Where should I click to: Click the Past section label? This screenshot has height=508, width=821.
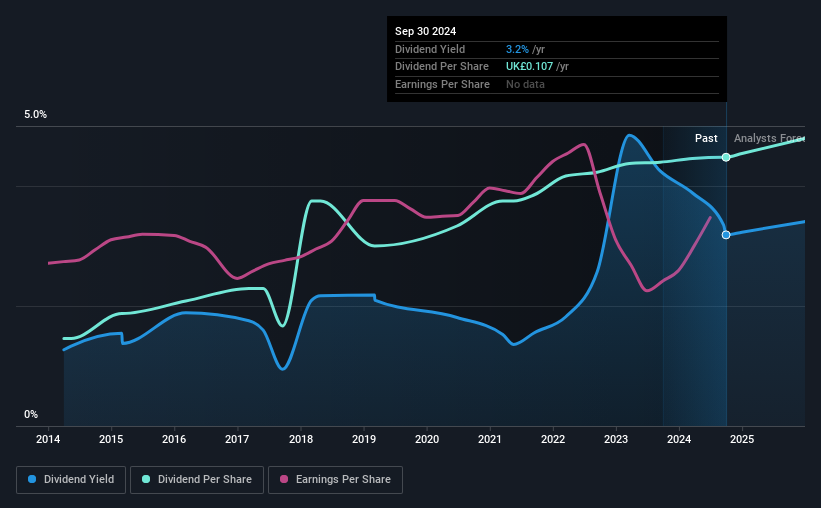tap(706, 138)
